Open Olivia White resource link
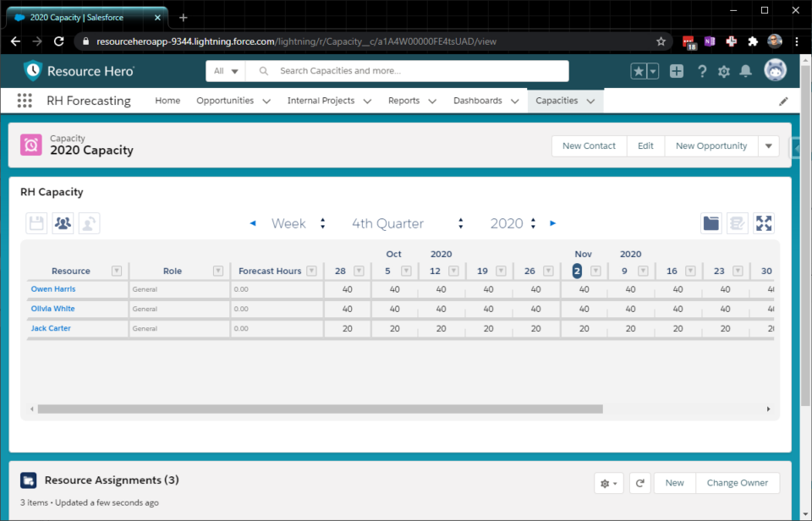This screenshot has width=812, height=521. pyautogui.click(x=52, y=309)
